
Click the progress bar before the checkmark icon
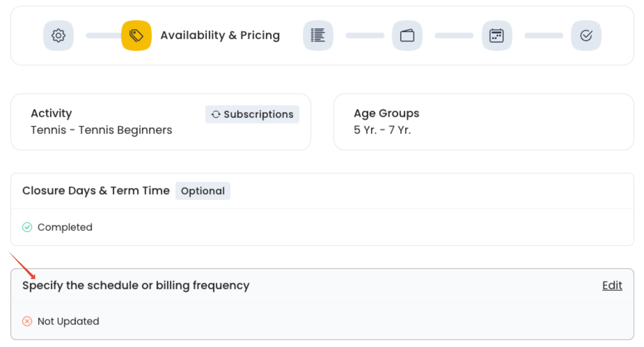pos(544,36)
